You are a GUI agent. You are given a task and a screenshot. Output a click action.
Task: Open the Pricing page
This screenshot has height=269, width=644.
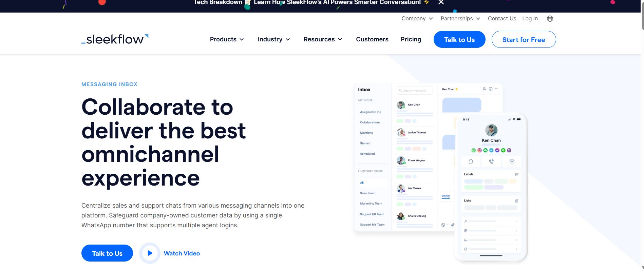pos(411,39)
